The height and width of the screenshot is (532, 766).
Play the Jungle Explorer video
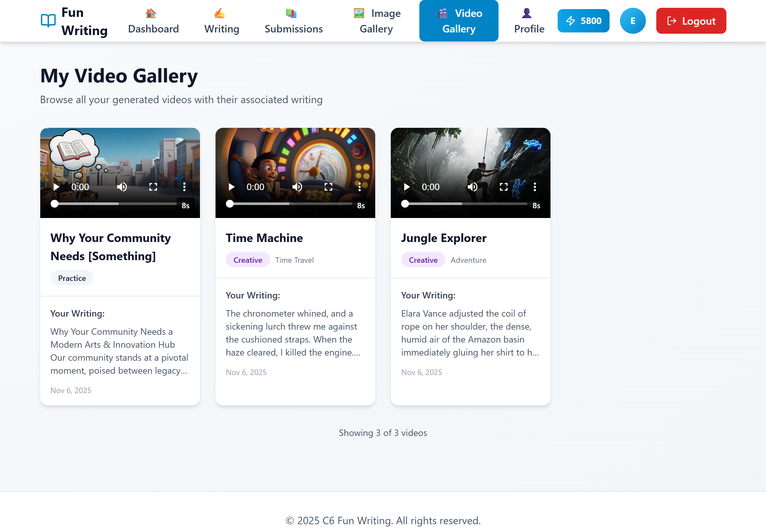click(x=406, y=187)
